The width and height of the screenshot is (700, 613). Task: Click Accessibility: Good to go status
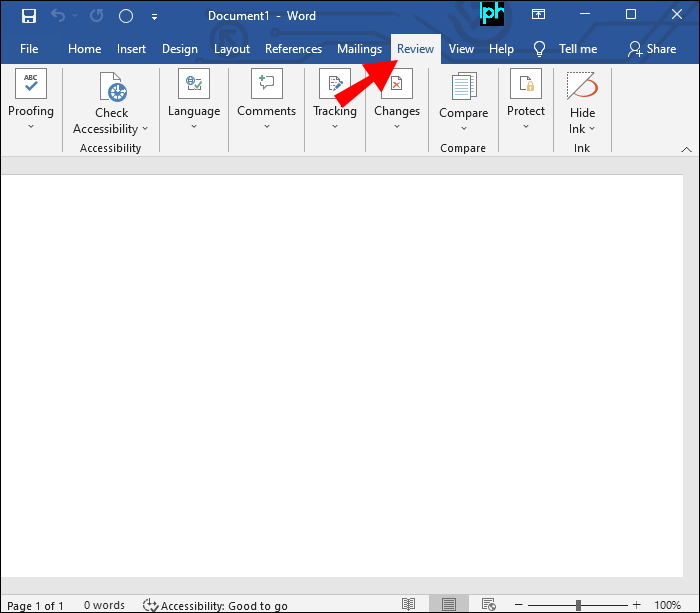point(215,605)
